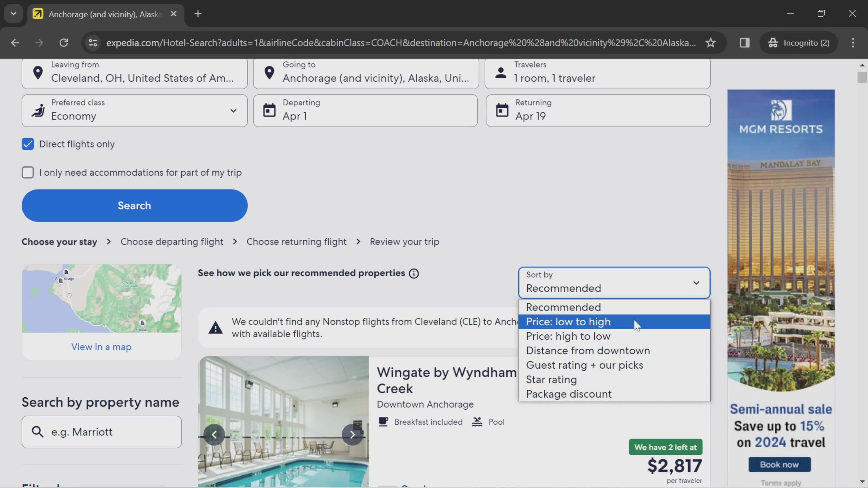Open View in a map link
The width and height of the screenshot is (868, 488).
pos(101,347)
